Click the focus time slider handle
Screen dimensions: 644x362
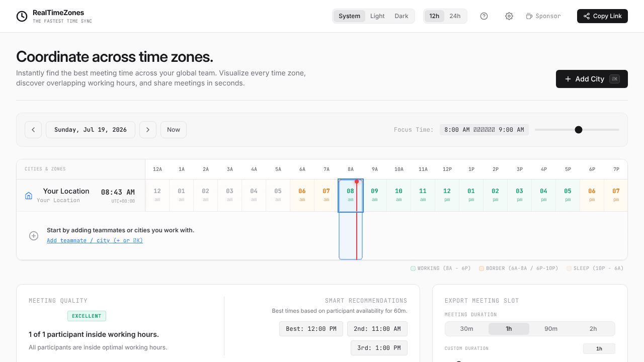579,130
